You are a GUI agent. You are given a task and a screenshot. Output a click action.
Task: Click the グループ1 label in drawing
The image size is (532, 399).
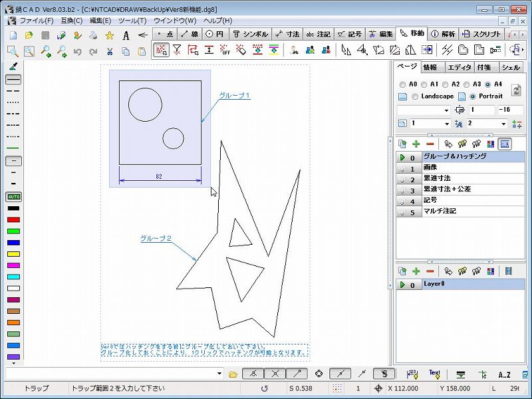[x=235, y=96]
